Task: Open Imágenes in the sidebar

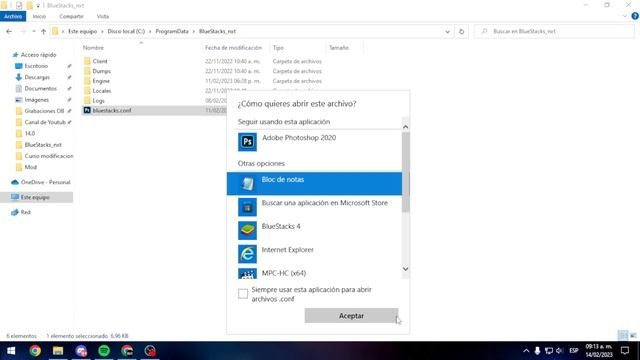Action: tap(36, 100)
